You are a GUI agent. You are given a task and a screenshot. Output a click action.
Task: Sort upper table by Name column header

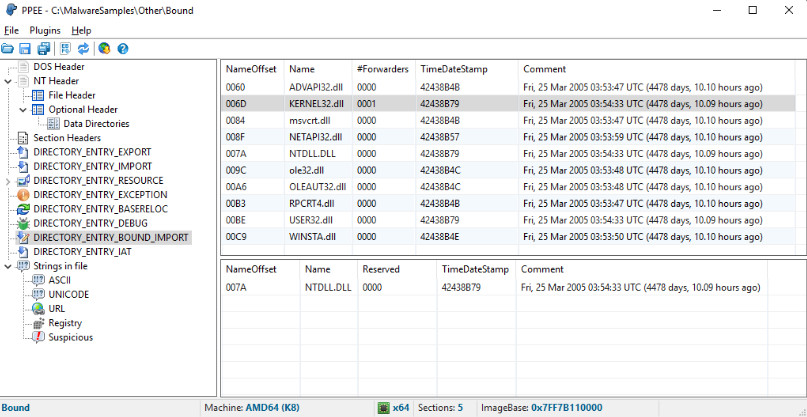pyautogui.click(x=302, y=69)
